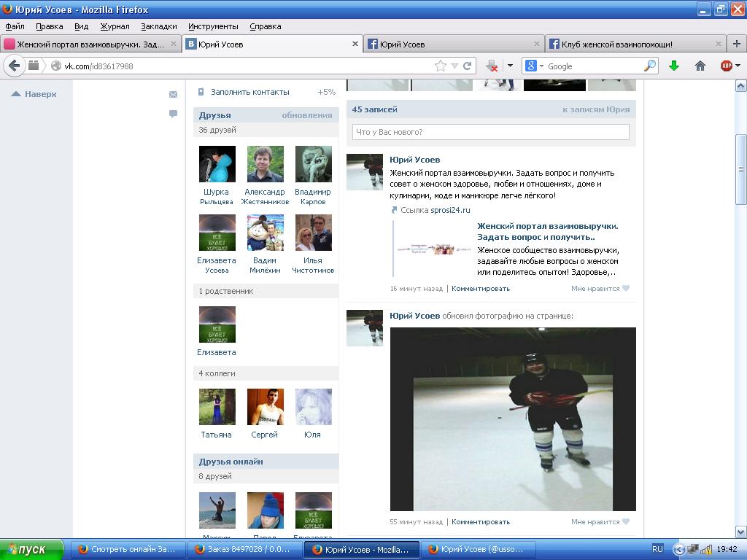Click Комментировать under the sprosi24 post
The width and height of the screenshot is (747, 560).
point(481,288)
